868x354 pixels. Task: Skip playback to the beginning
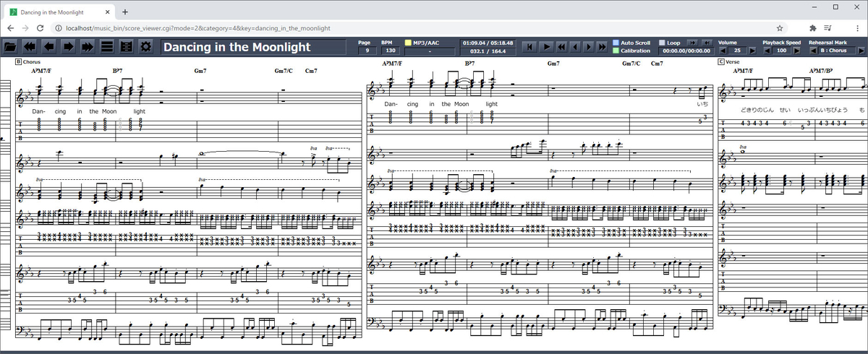(x=531, y=47)
